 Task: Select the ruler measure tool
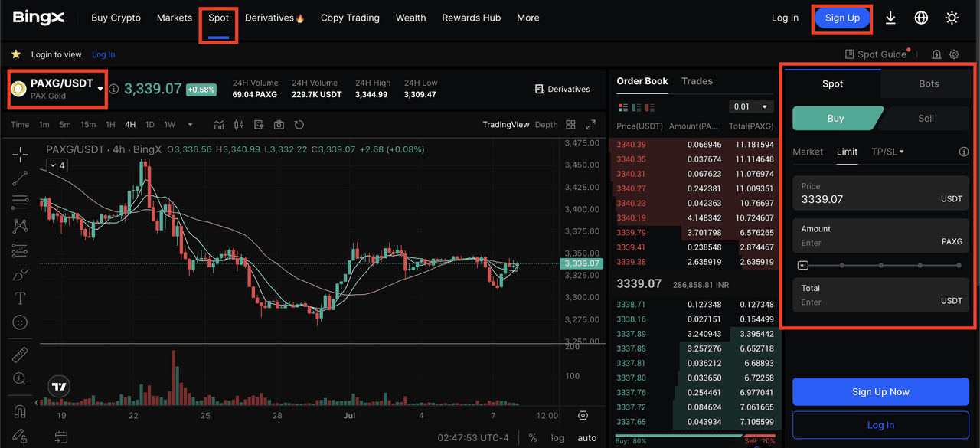pos(20,355)
